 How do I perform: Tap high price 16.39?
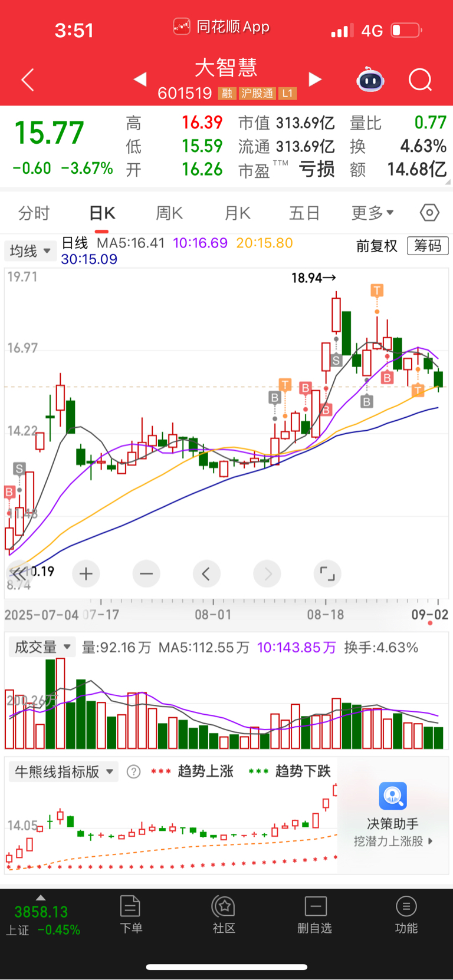click(202, 123)
